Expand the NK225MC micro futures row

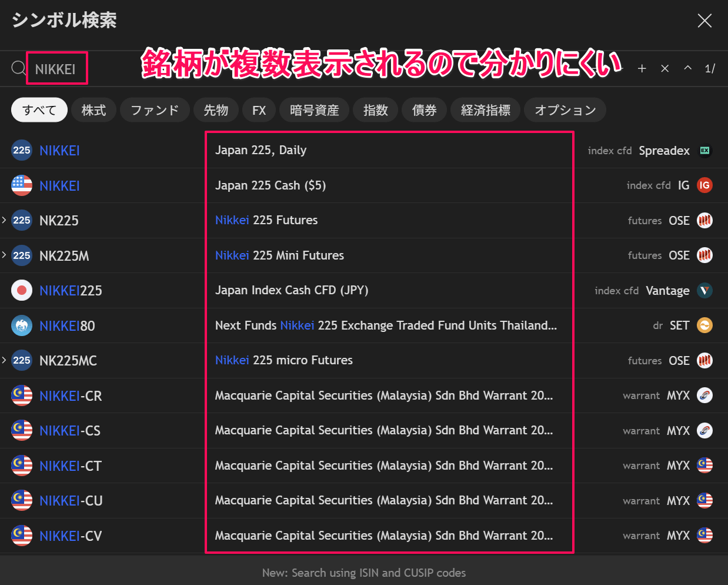click(5, 360)
